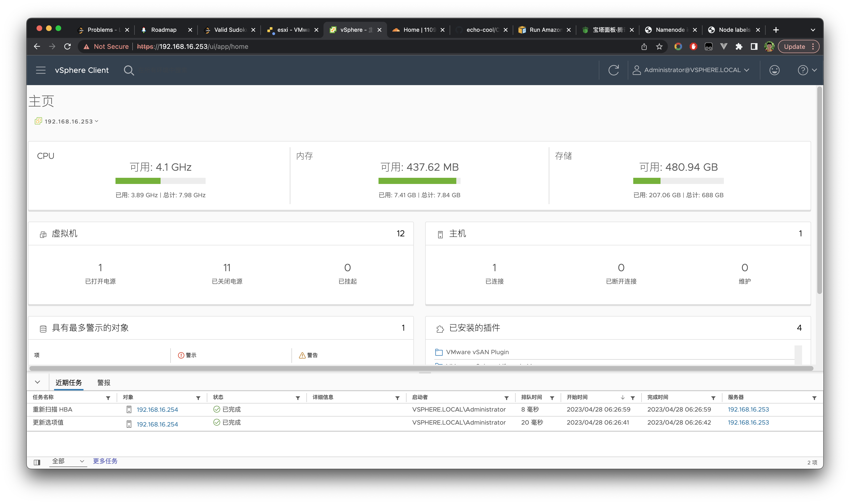Screen dimensions: 850x504
Task: Switch to the 警报 tab
Action: point(104,383)
